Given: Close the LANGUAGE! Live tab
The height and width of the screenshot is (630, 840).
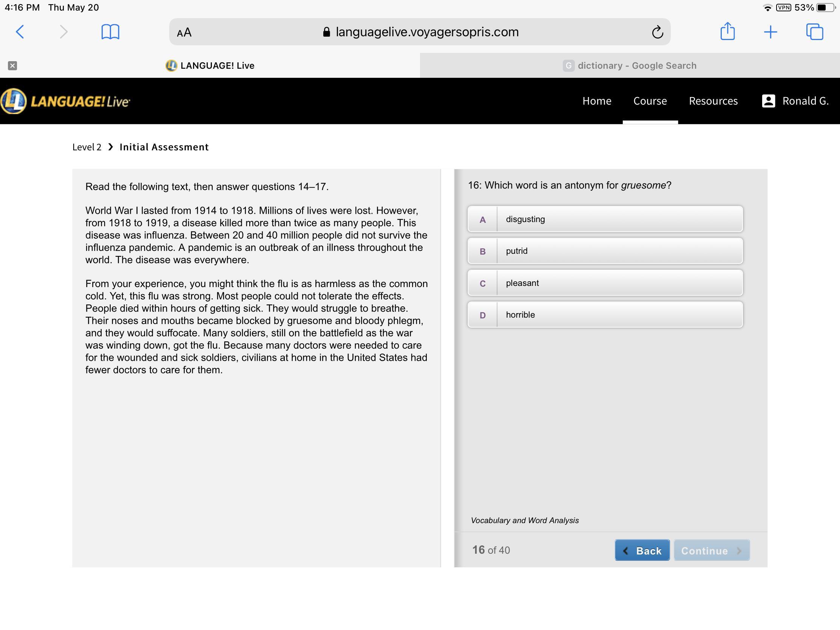Looking at the screenshot, I should pyautogui.click(x=12, y=66).
